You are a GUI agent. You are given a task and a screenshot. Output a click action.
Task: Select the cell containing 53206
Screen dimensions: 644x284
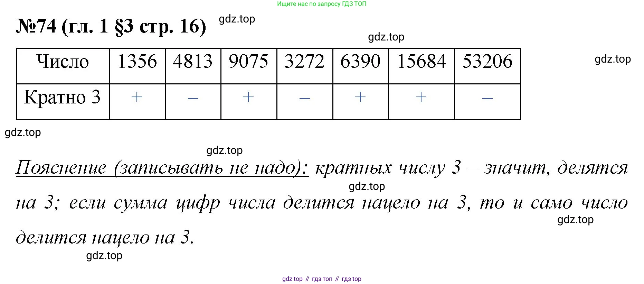tap(487, 62)
